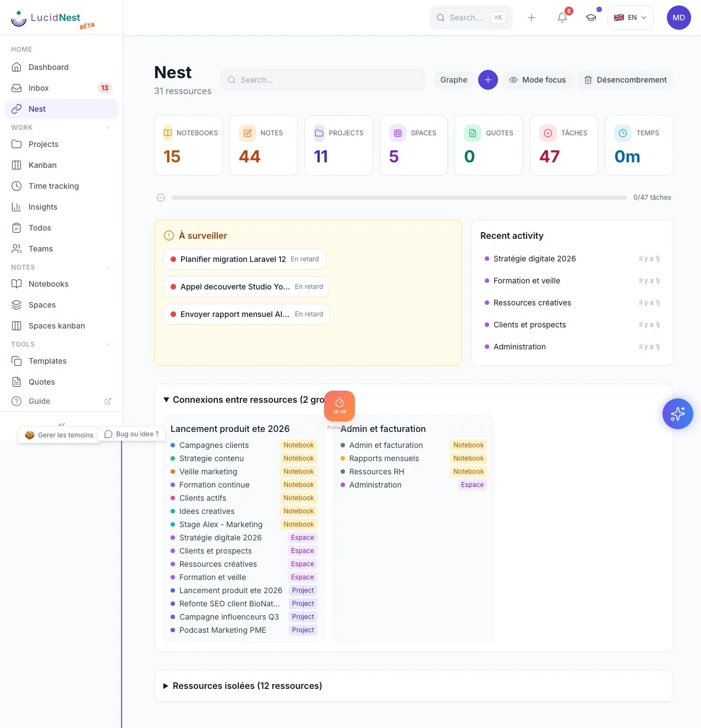Click the Projects card folder icon

coord(319,133)
